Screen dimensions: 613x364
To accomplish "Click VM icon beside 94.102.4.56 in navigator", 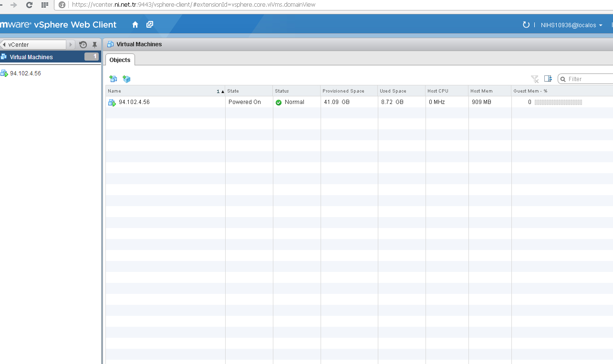I will tap(4, 73).
